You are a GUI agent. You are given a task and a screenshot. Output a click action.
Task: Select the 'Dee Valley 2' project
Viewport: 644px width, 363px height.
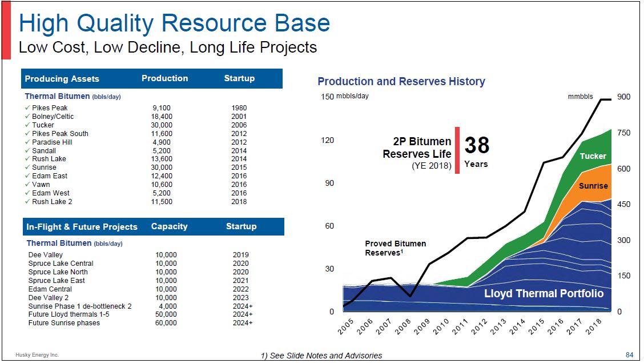pos(49,298)
